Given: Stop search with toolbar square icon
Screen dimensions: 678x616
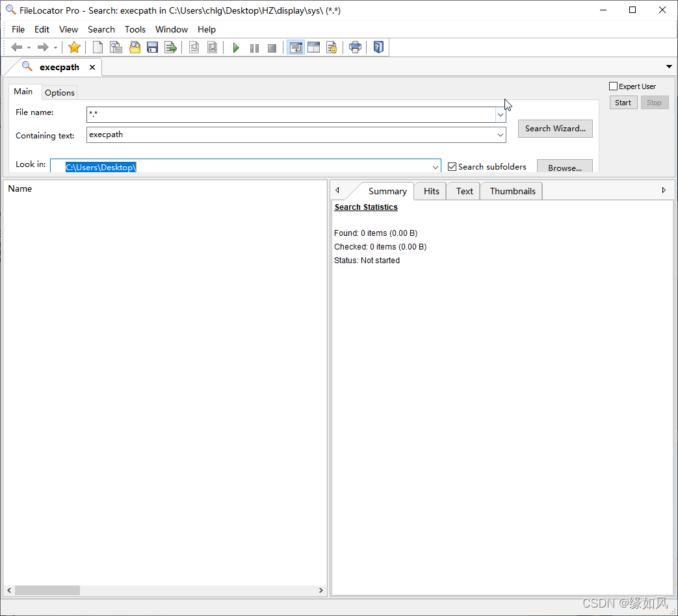Looking at the screenshot, I should 272,48.
